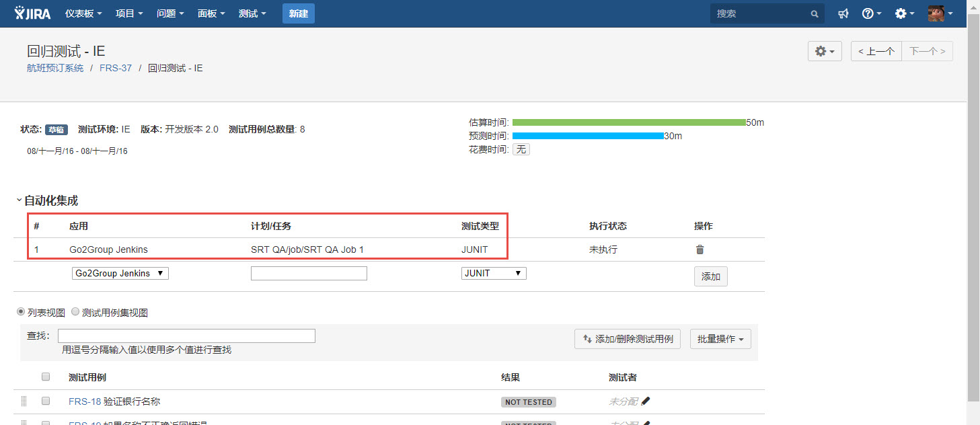The height and width of the screenshot is (425, 980).
Task: Click the green 估算时间 progress bar
Action: 629,122
